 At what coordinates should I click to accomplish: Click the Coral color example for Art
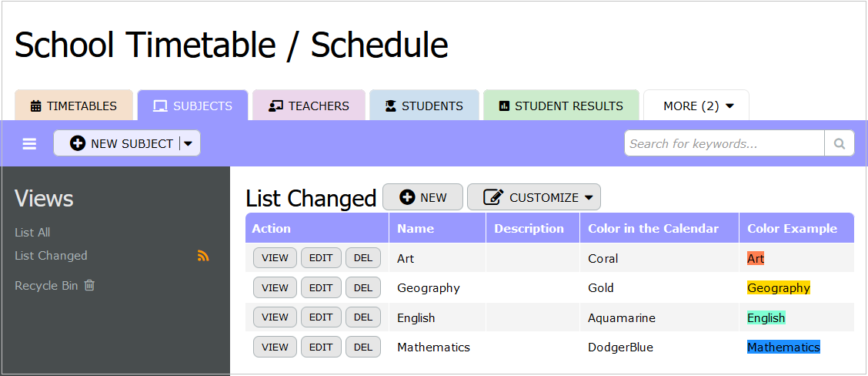click(756, 259)
